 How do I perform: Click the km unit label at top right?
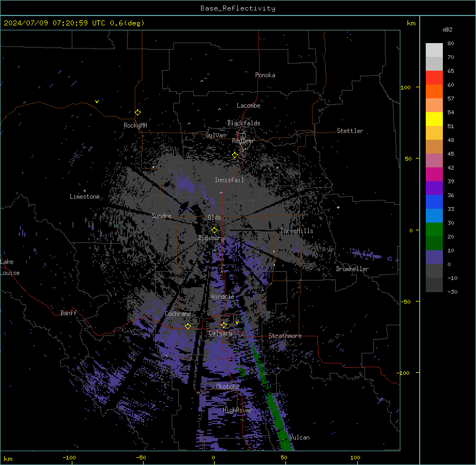click(x=411, y=23)
